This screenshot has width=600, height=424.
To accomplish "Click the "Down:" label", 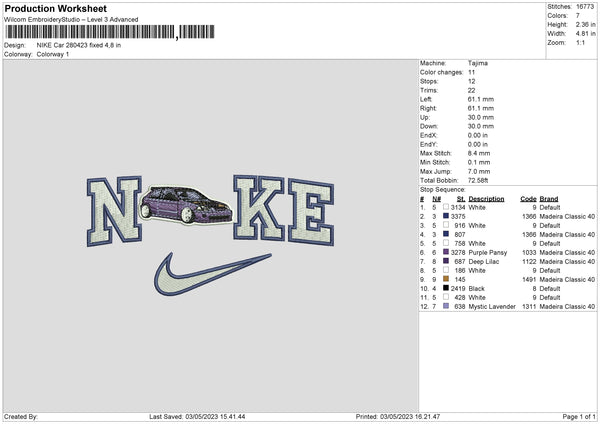I will [x=429, y=126].
